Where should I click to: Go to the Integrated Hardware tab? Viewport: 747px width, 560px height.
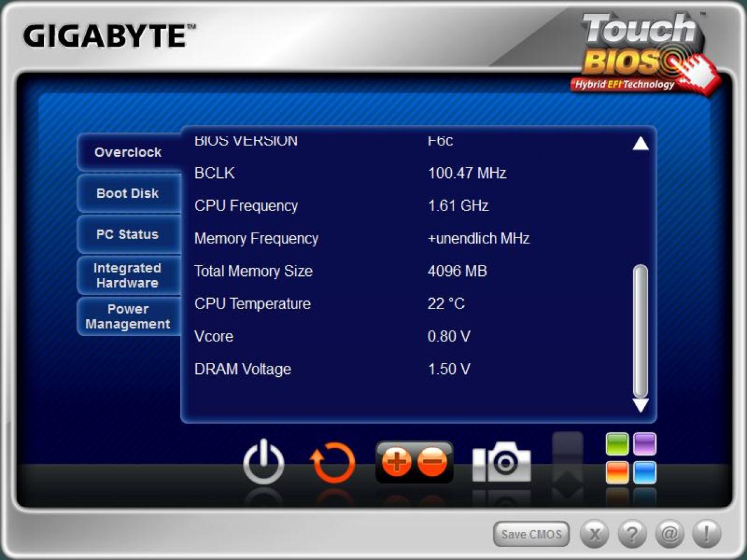click(x=128, y=275)
